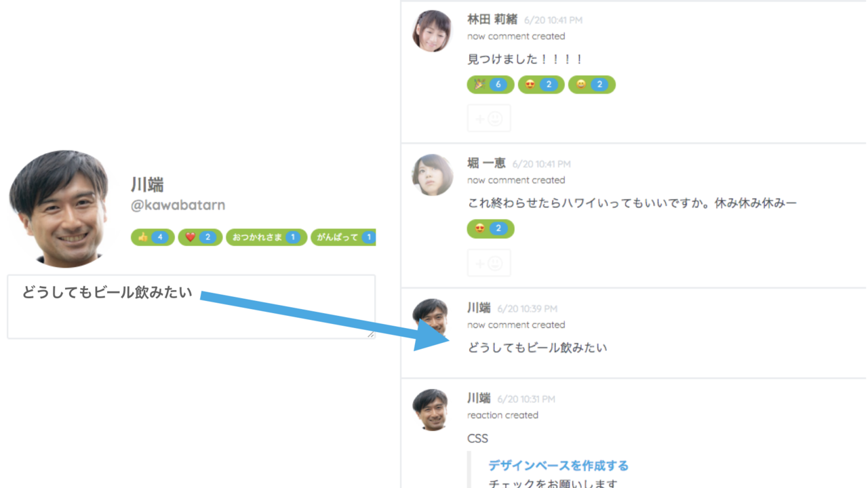Click the party popper reaction with 6

coord(490,85)
